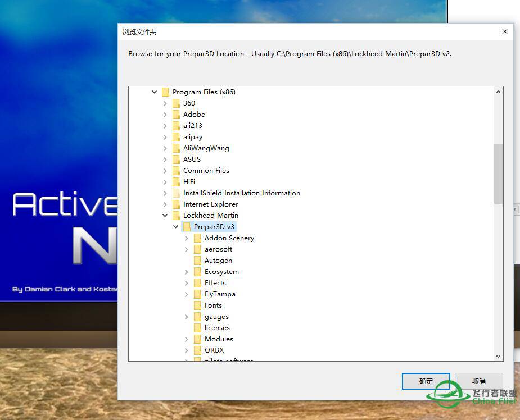Viewport: 520px width, 420px height.
Task: Click the Ecosystem folder icon
Action: point(197,272)
